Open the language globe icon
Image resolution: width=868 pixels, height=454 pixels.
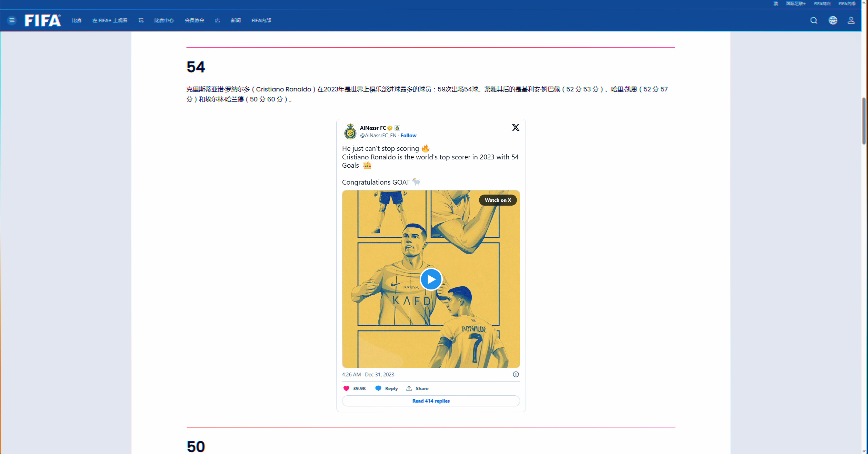(x=833, y=20)
